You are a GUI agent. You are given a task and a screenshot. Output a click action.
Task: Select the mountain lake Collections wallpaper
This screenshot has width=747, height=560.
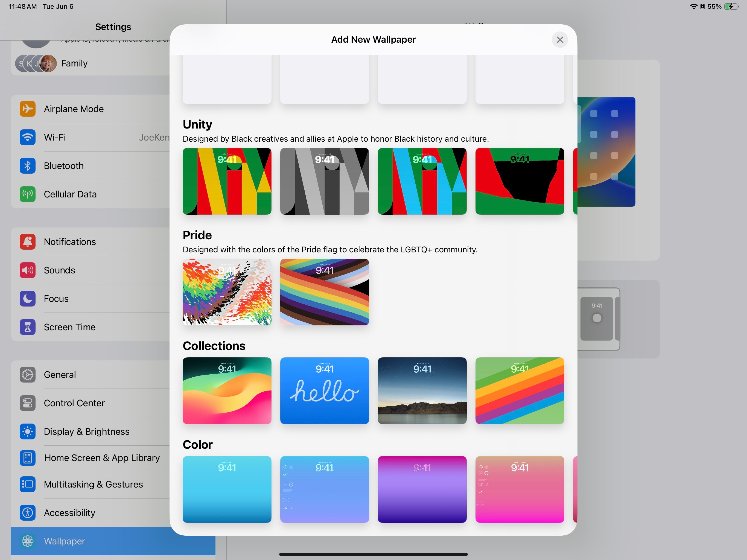[x=422, y=390]
